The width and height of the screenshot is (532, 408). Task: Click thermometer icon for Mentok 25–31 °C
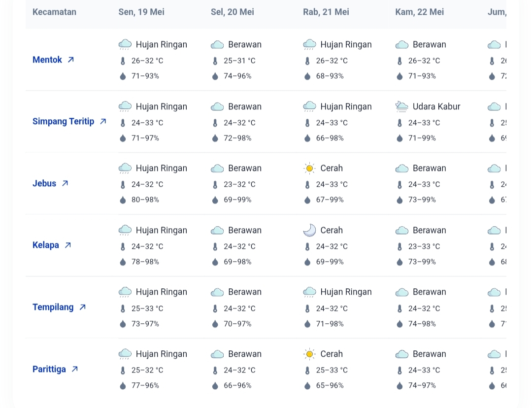pyautogui.click(x=215, y=61)
